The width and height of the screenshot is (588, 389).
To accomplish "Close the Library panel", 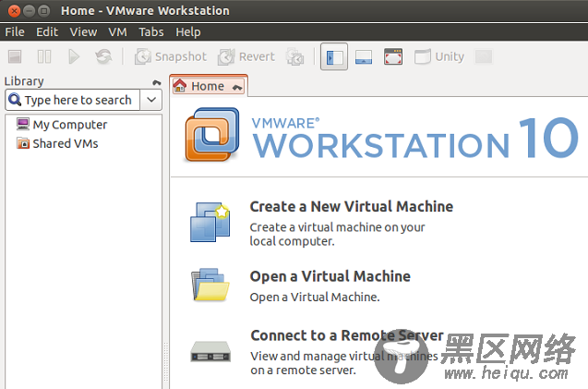I will [157, 82].
